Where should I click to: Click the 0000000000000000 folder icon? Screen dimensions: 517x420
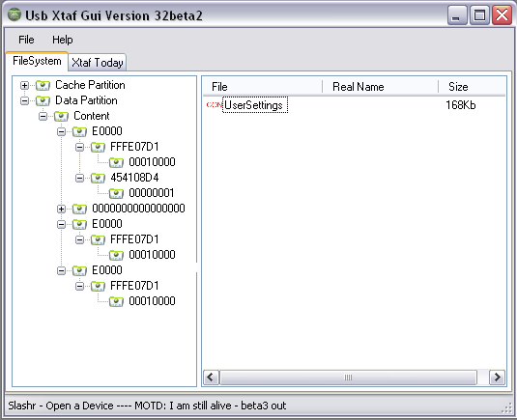tap(79, 209)
